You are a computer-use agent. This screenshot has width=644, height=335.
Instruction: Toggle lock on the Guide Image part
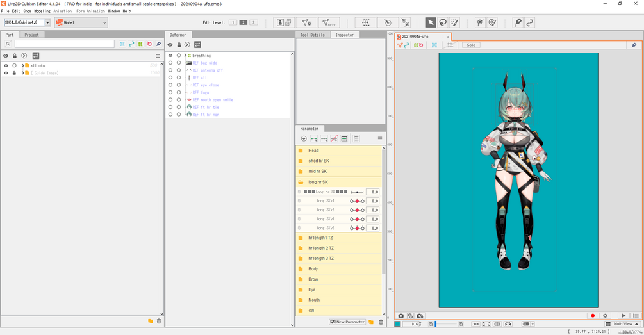tap(14, 73)
